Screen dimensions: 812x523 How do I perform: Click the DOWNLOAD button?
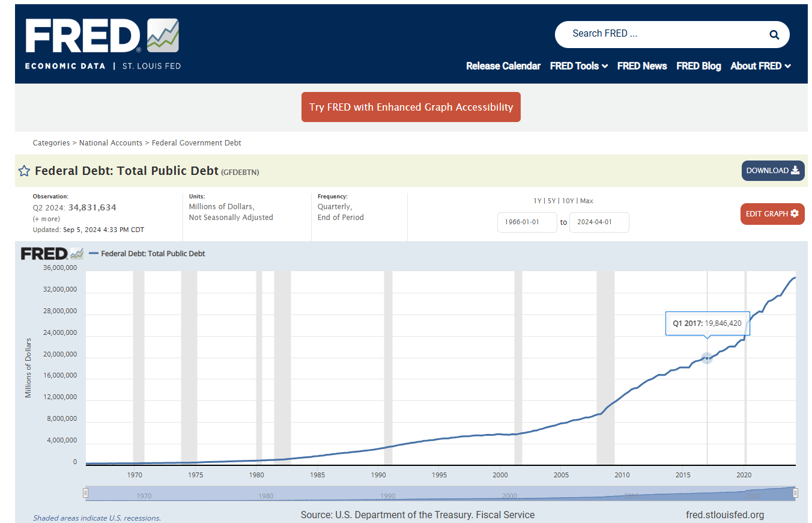click(x=773, y=171)
